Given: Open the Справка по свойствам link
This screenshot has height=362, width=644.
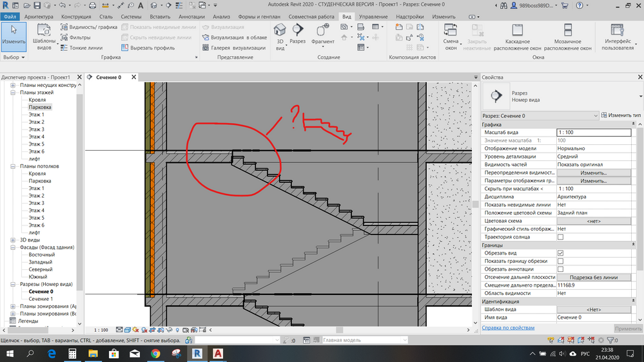Looking at the screenshot, I should (508, 327).
